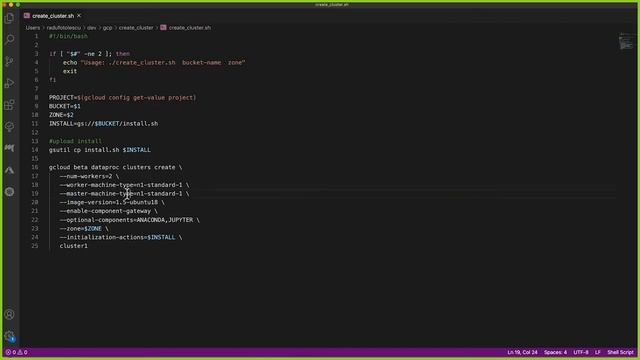
Task: Click the #upload install comment
Action: [75, 141]
